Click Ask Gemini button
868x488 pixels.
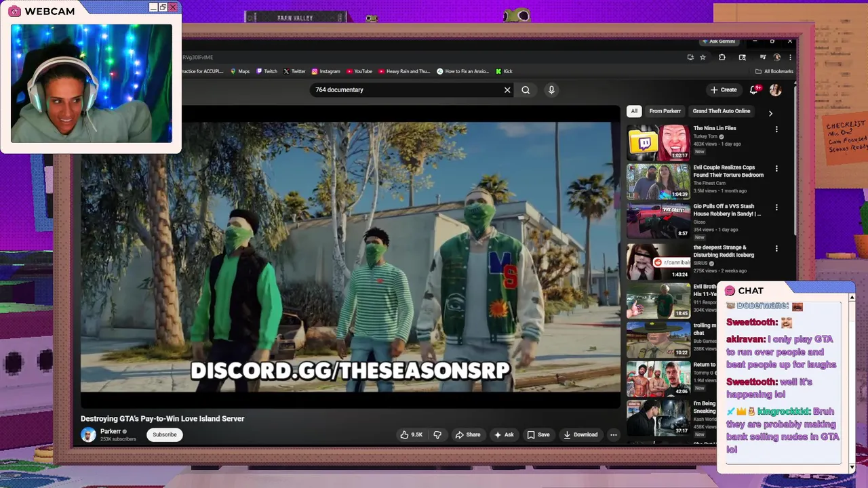719,41
